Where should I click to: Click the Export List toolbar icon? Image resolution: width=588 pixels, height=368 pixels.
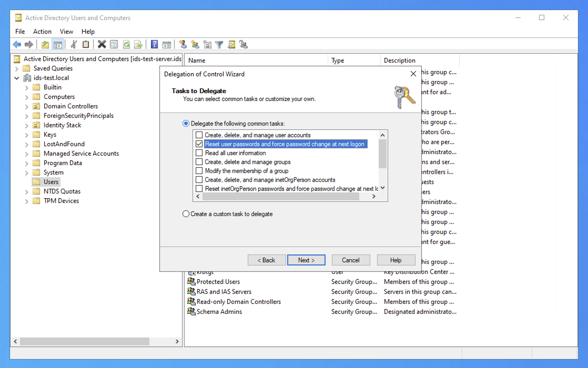pyautogui.click(x=138, y=44)
